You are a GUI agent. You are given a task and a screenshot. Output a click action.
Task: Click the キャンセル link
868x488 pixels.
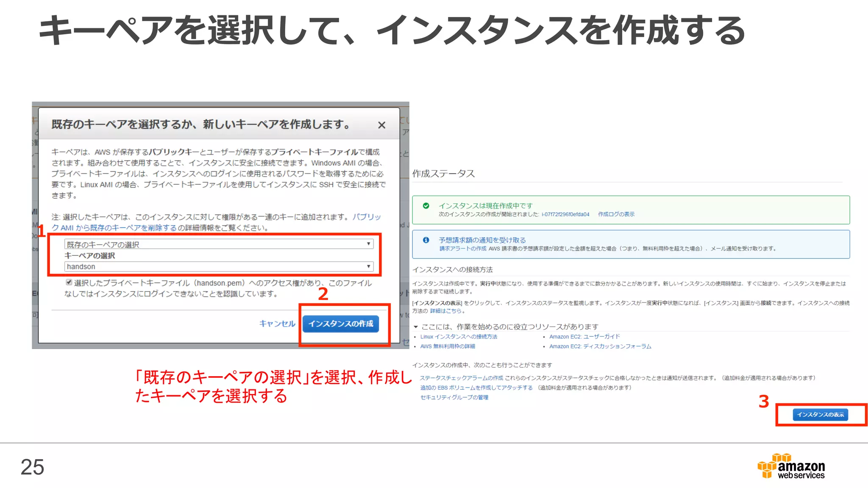click(x=277, y=324)
